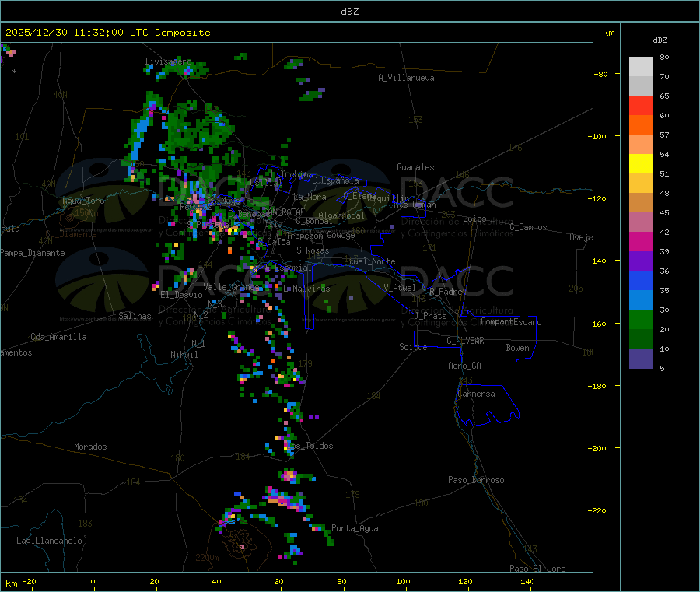The image size is (700, 592).
Task: Select the light gray 70–80 dBZ swatch
Action: click(641, 67)
